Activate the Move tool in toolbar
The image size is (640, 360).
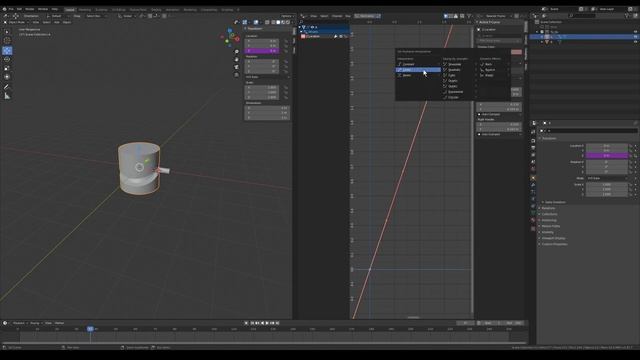click(7, 51)
